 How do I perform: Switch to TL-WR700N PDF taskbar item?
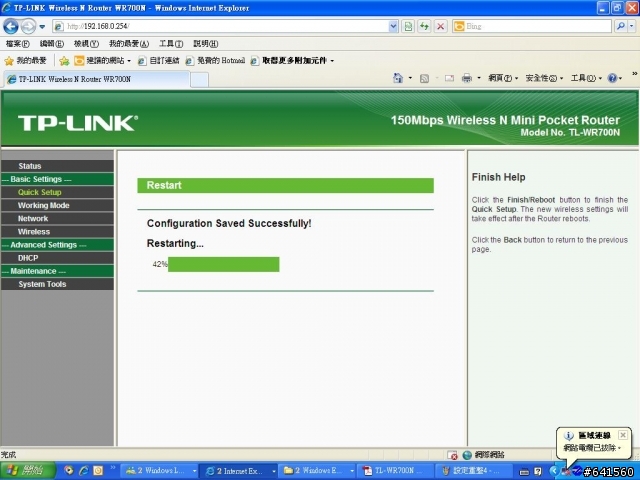[x=395, y=471]
